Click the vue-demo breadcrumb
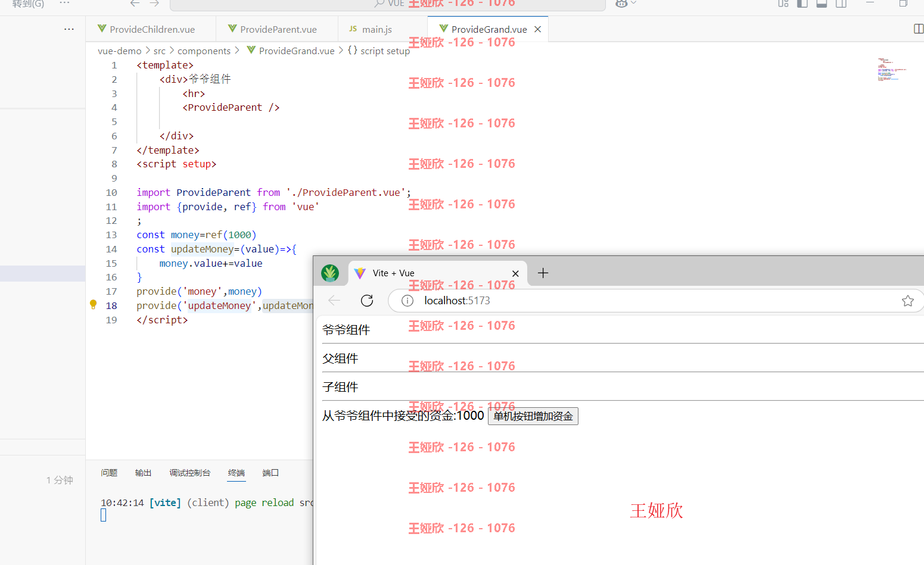The image size is (924, 565). coord(120,51)
